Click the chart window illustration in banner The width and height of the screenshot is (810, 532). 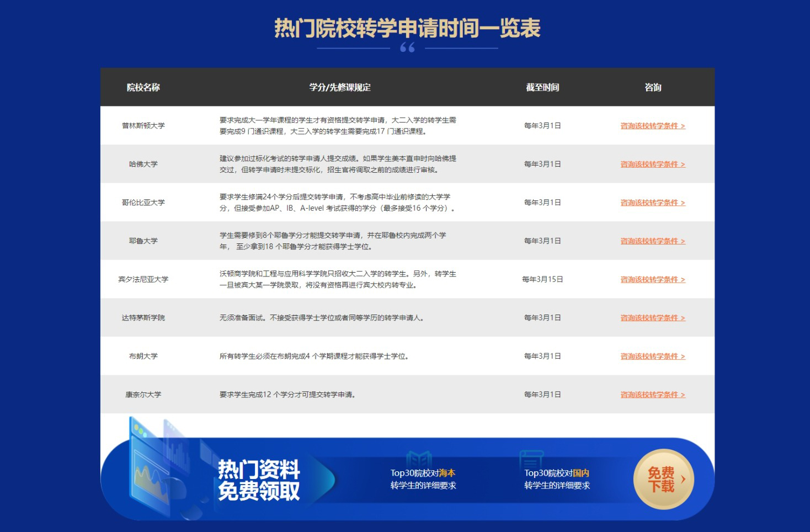point(150,466)
